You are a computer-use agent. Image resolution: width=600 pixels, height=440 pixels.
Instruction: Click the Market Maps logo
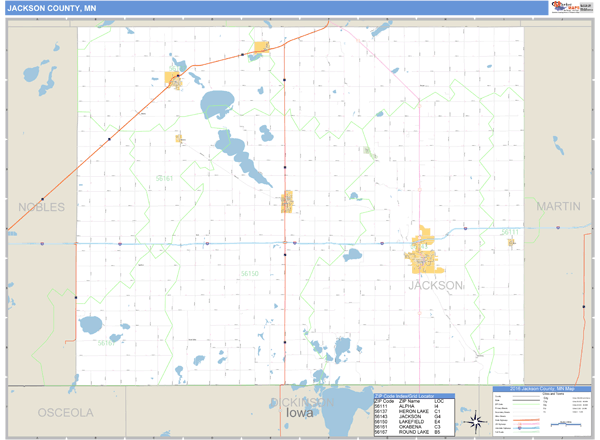point(570,8)
